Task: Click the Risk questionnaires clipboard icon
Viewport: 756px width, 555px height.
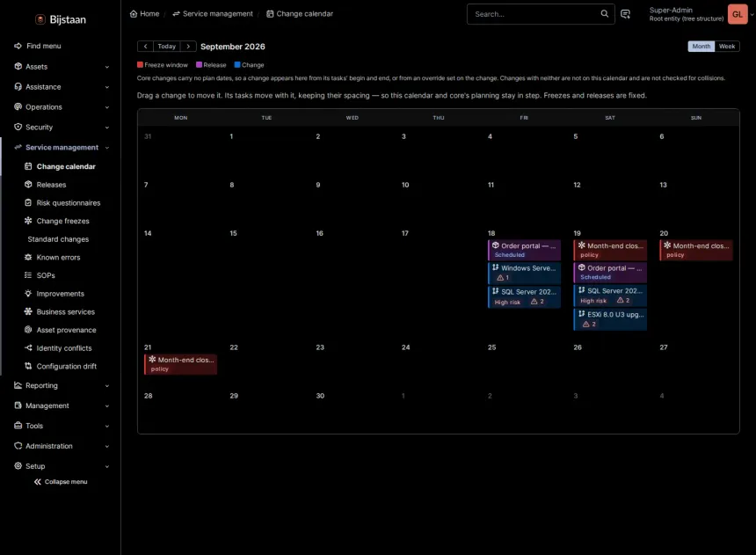Action: (x=28, y=202)
